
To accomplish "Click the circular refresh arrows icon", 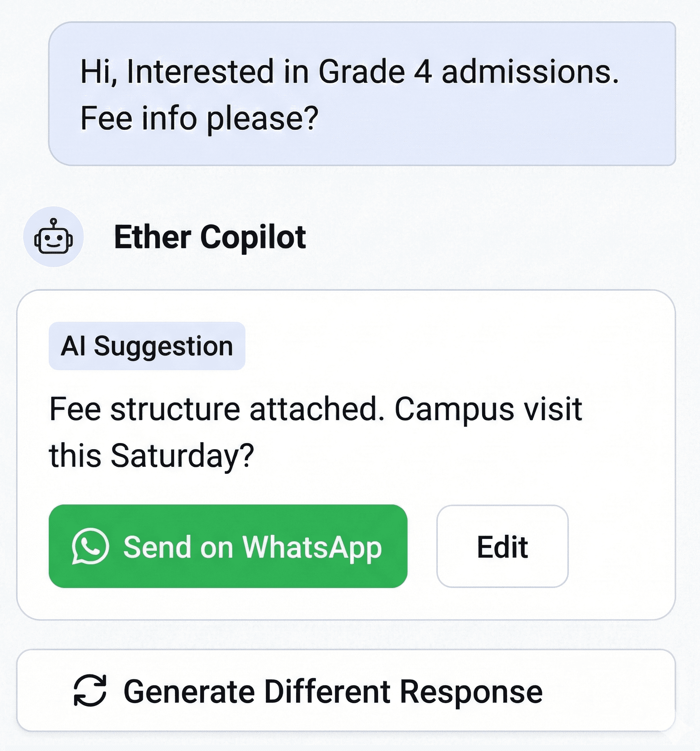I will 90,691.
